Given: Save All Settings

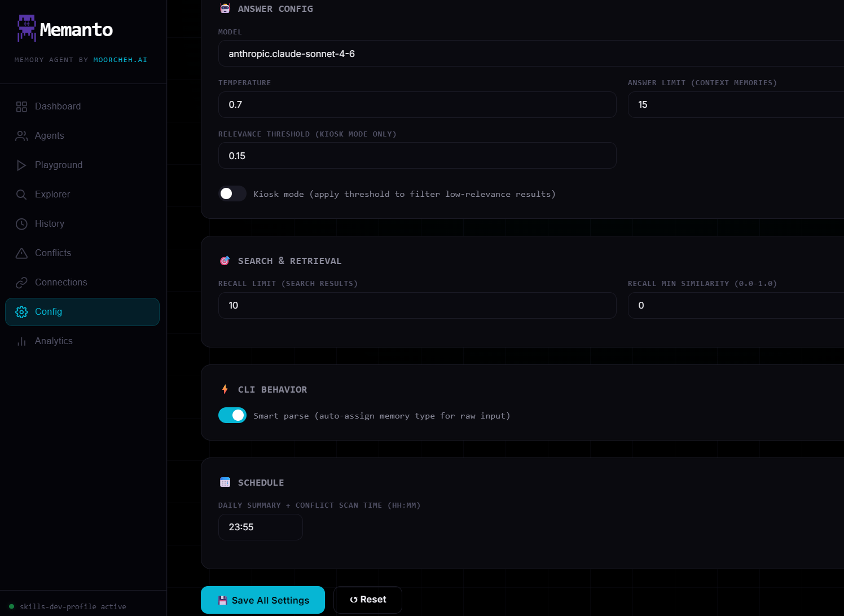Looking at the screenshot, I should click(263, 600).
